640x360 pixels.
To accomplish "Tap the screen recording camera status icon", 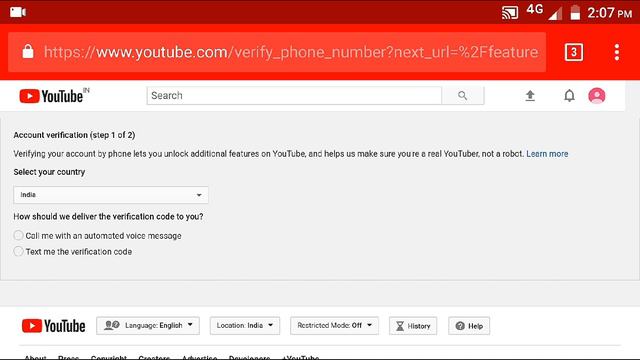I will click(18, 12).
